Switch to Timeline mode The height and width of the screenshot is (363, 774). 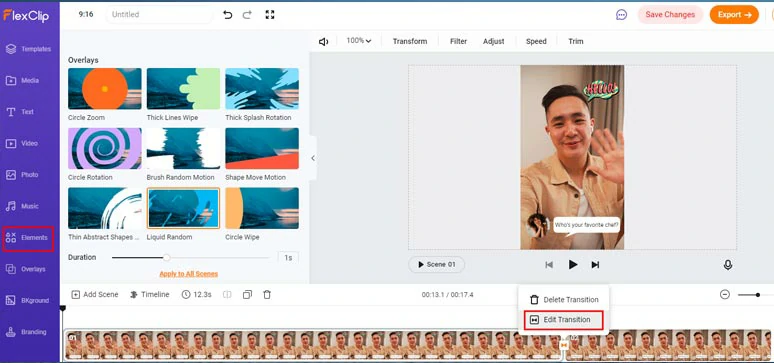(150, 294)
